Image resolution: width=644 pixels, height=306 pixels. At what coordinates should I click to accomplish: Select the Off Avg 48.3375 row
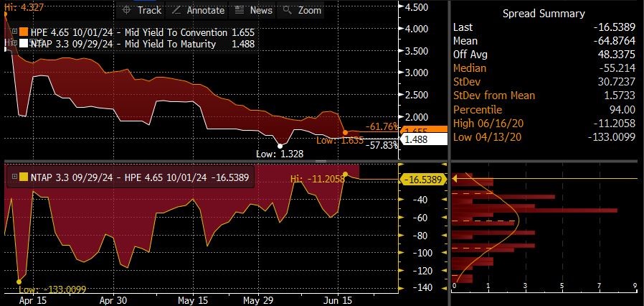[544, 55]
